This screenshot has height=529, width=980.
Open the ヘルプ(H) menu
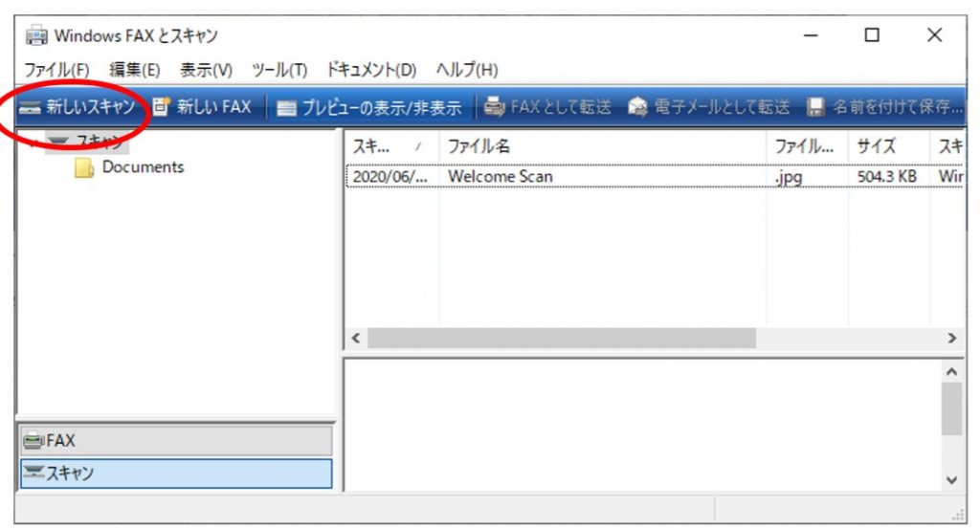(467, 69)
